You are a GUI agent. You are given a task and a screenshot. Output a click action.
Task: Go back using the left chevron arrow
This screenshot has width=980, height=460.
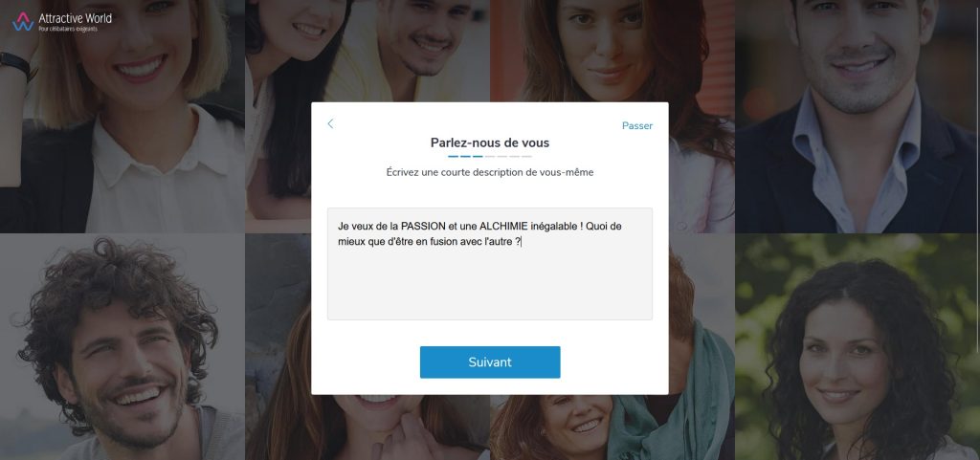[330, 124]
